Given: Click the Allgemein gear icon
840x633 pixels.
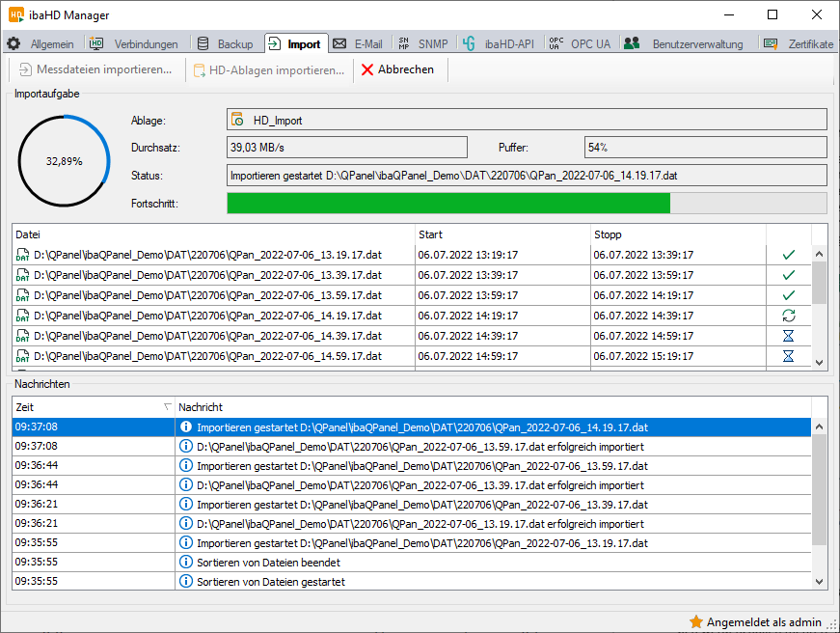Looking at the screenshot, I should click(x=14, y=44).
